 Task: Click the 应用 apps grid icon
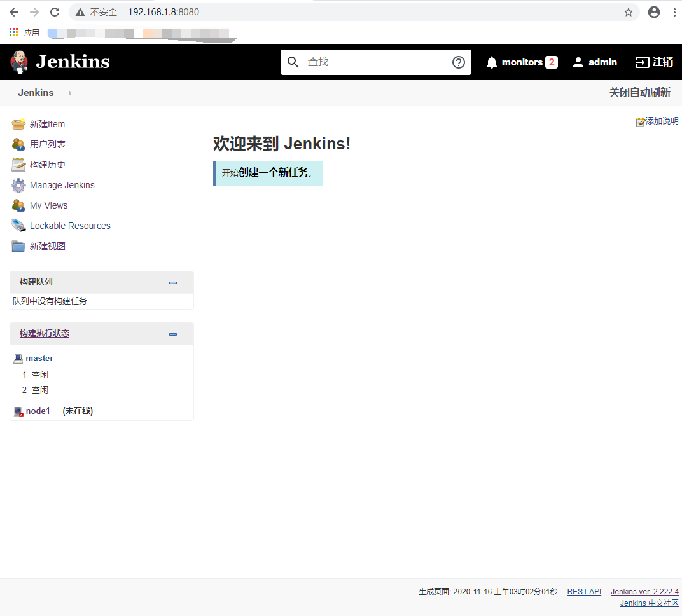point(14,32)
